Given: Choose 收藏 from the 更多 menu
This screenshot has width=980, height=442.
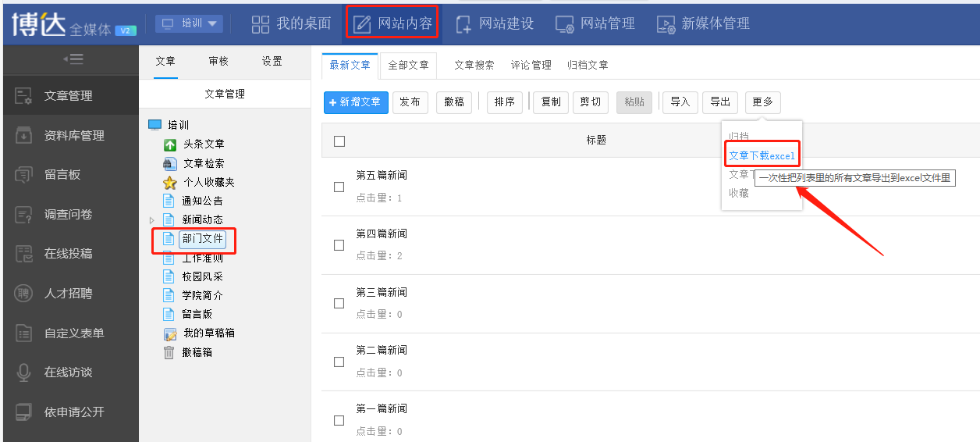Looking at the screenshot, I should click(739, 193).
